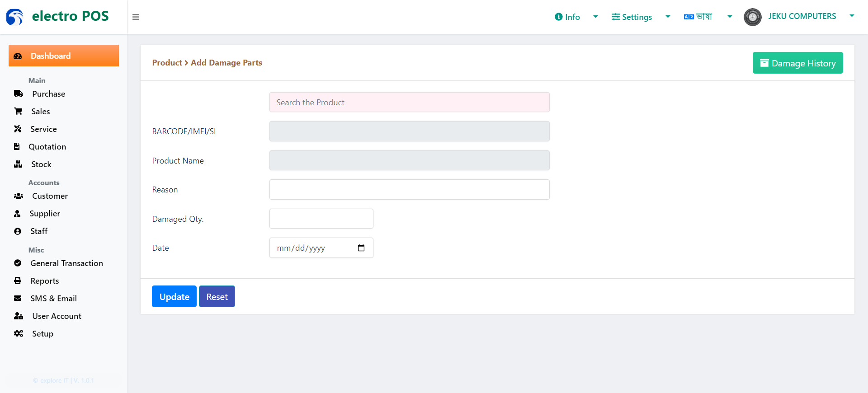Click the Service tools icon
Screen dimensions: 868x393
(x=18, y=129)
